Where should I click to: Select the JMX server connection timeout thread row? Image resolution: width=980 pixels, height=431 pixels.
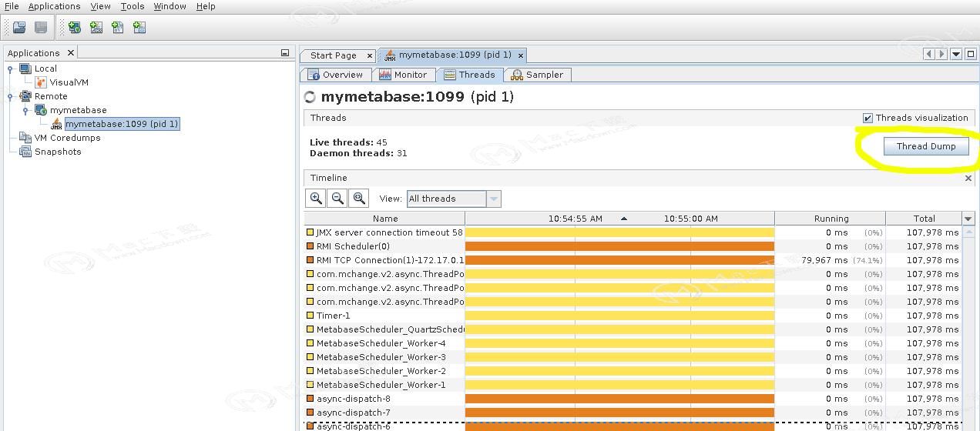[x=633, y=232]
